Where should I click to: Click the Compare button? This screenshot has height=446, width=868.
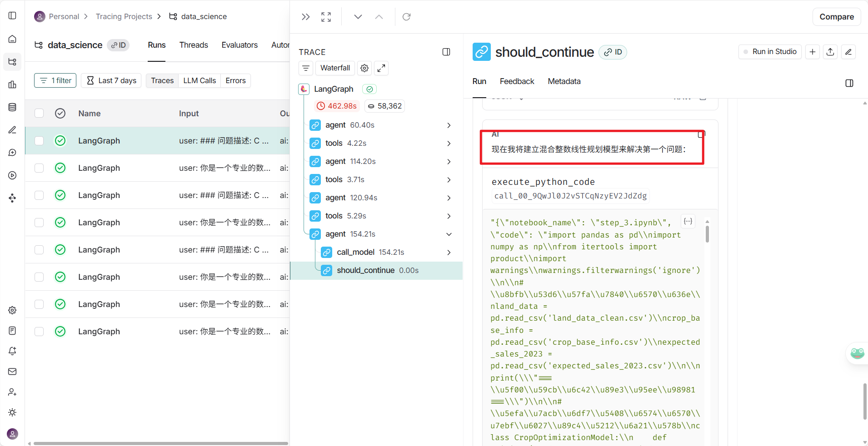click(837, 17)
